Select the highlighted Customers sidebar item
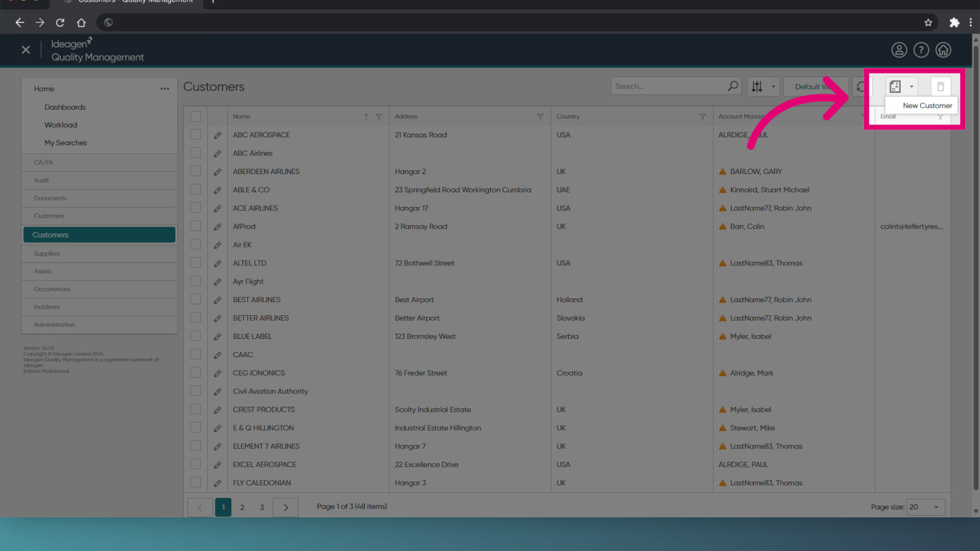Image resolution: width=980 pixels, height=551 pixels. pyautogui.click(x=100, y=235)
